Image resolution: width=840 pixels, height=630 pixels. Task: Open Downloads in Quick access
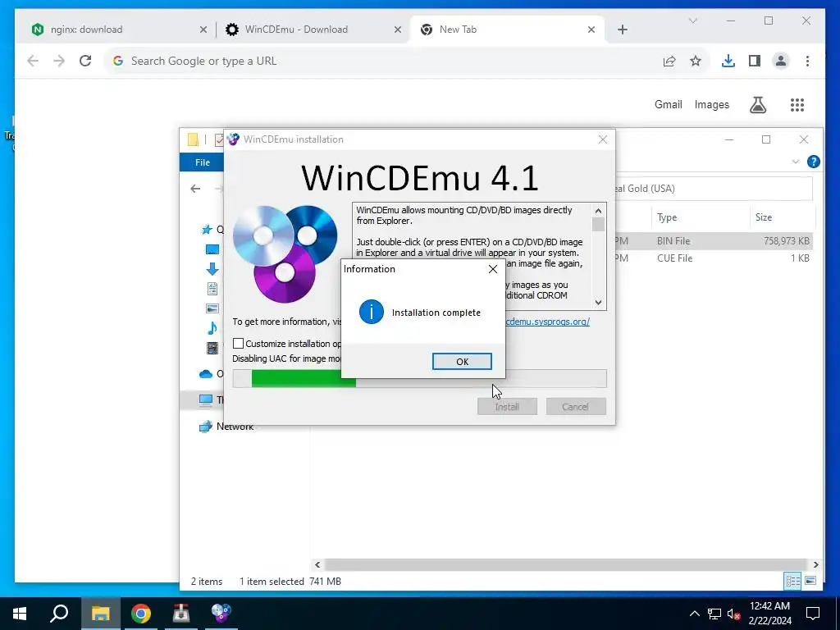pos(212,269)
